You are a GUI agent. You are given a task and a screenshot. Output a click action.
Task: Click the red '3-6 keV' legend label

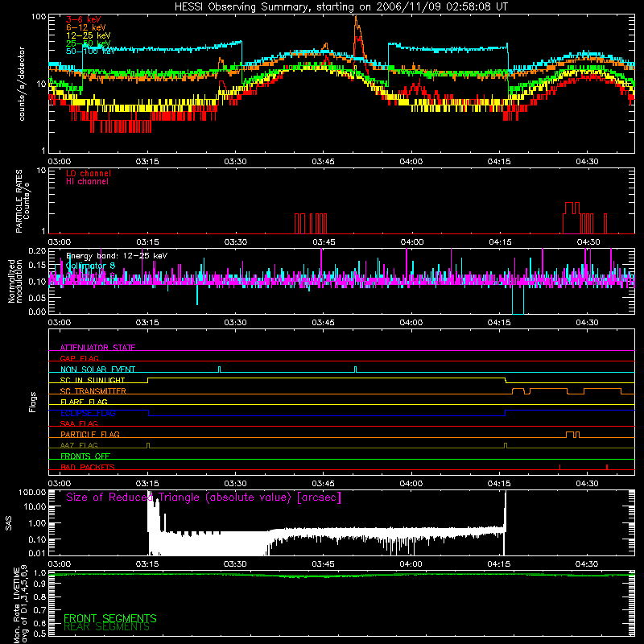tap(83, 19)
